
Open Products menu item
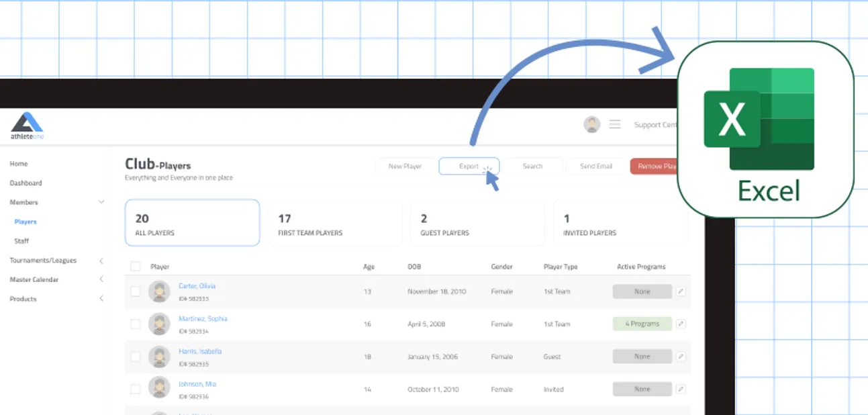[x=23, y=299]
